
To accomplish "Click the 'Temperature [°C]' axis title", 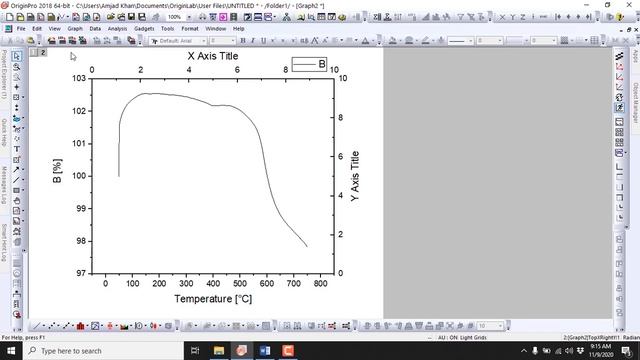I will [x=213, y=299].
